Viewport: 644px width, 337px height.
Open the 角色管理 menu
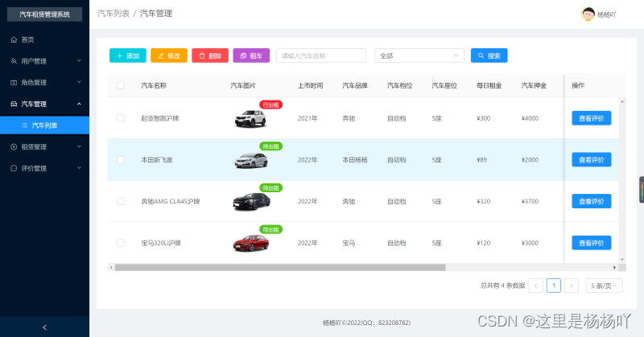click(44, 83)
